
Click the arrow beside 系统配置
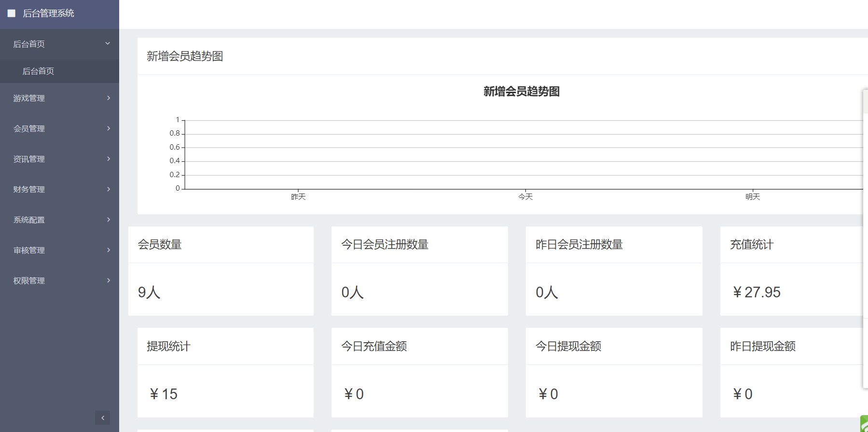click(x=109, y=220)
